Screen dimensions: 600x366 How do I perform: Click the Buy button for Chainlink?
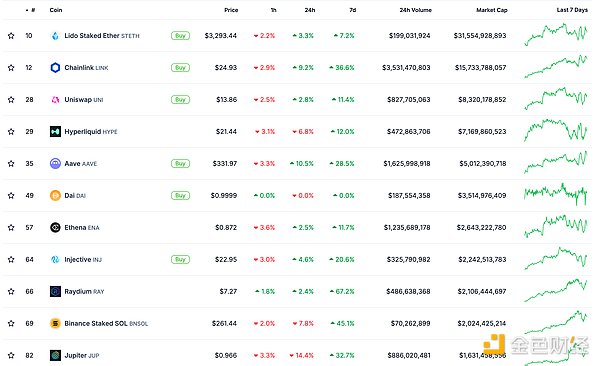click(x=180, y=68)
